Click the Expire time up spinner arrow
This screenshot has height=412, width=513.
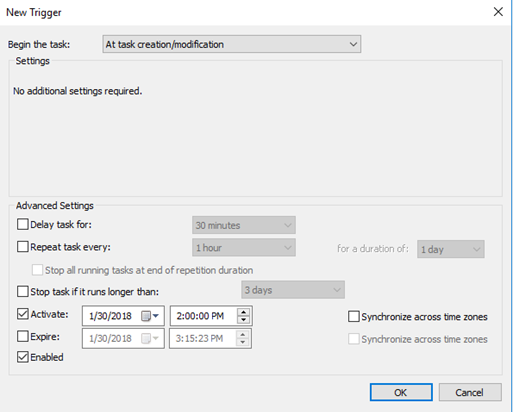tap(243, 335)
